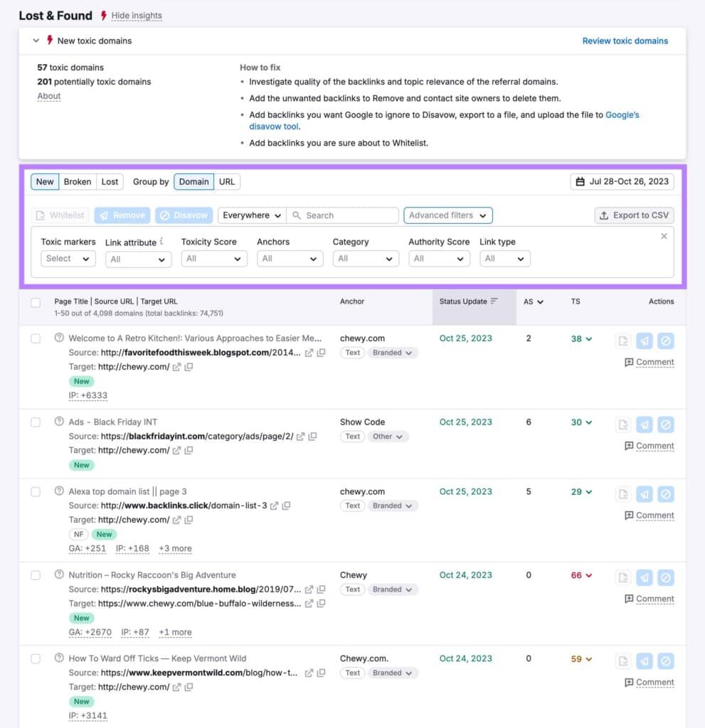Click the Export to CSV button
Image resolution: width=705 pixels, height=728 pixels.
(x=634, y=215)
